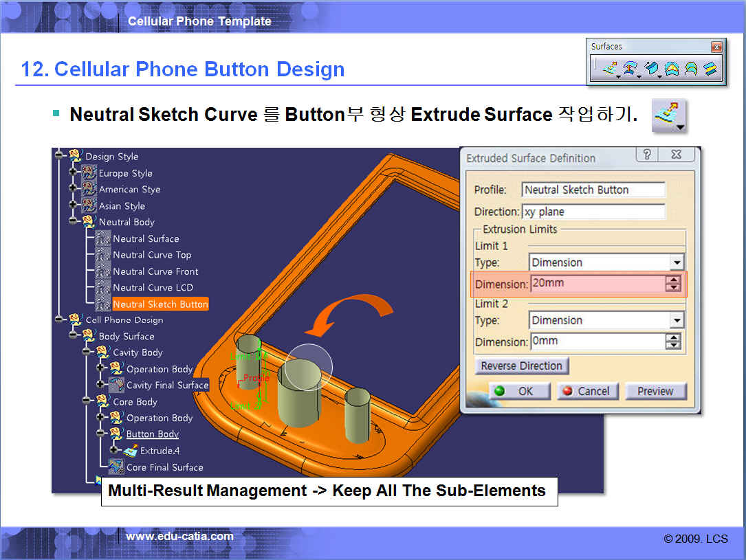Select the Sweep surface tool
The height and width of the screenshot is (560, 746).
(x=650, y=69)
